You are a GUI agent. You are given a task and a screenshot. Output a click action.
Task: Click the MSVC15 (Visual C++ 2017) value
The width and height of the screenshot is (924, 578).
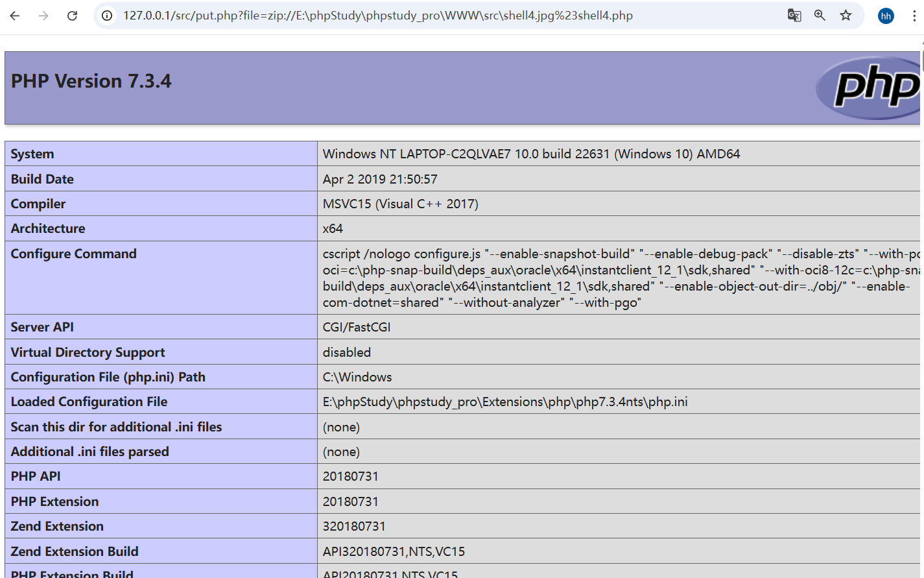[401, 204]
